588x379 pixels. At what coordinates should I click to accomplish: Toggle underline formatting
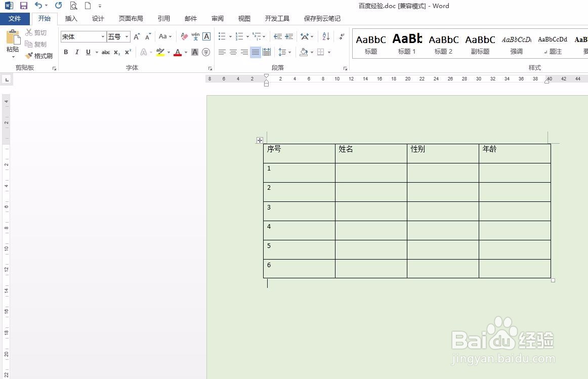pos(88,52)
